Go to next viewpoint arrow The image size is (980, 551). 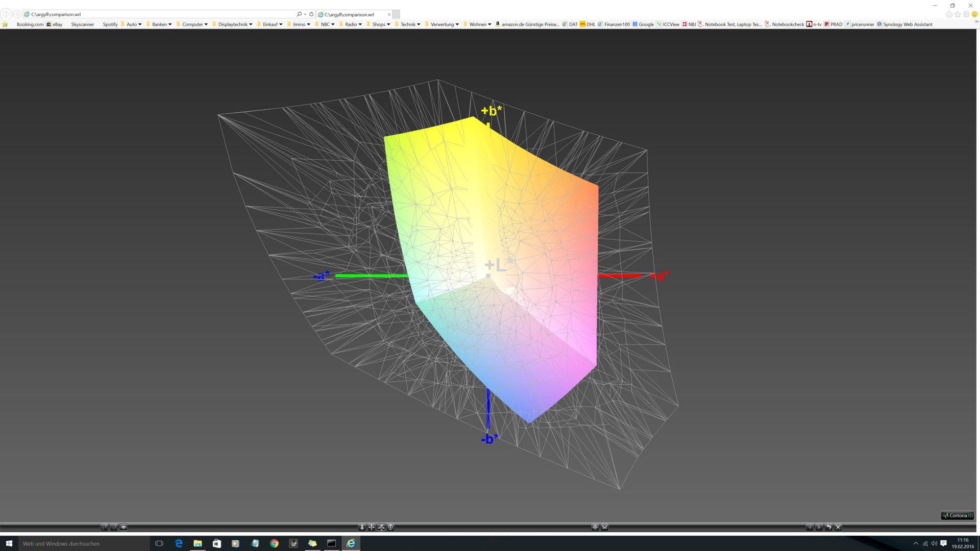click(819, 528)
